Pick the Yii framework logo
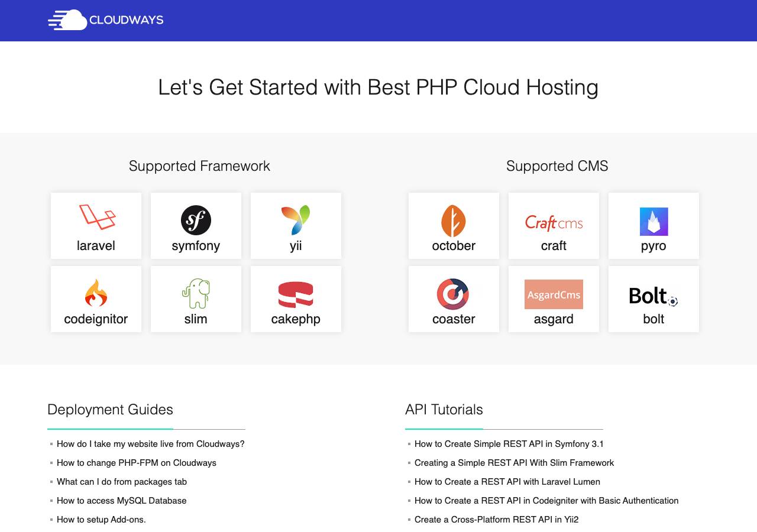 (296, 220)
